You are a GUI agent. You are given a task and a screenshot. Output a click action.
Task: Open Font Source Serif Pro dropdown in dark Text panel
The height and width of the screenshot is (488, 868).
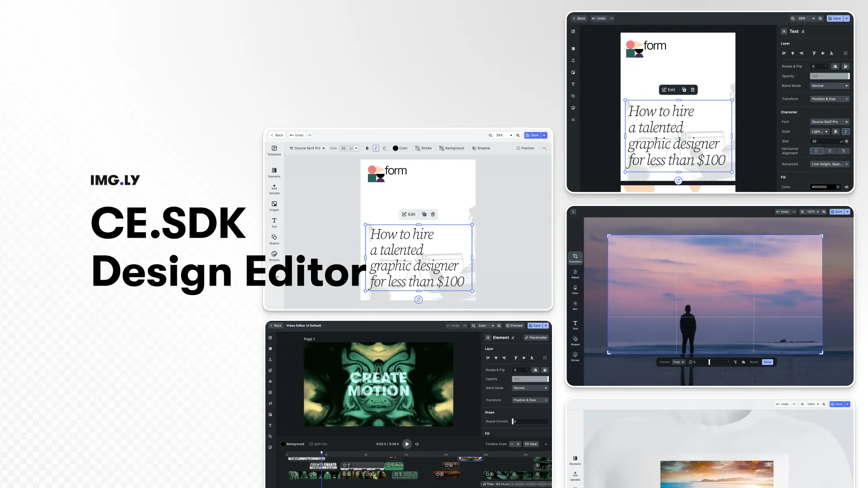[830, 122]
